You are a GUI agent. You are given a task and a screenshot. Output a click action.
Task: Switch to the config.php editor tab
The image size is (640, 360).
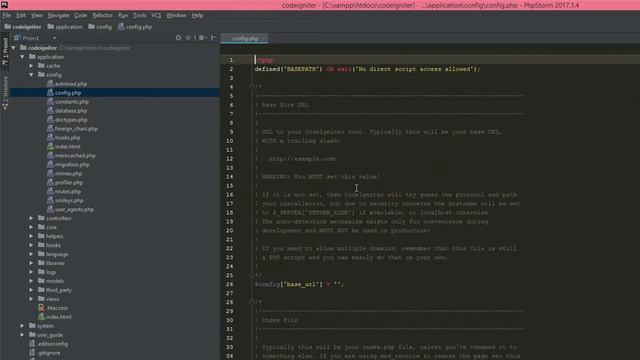pyautogui.click(x=245, y=38)
